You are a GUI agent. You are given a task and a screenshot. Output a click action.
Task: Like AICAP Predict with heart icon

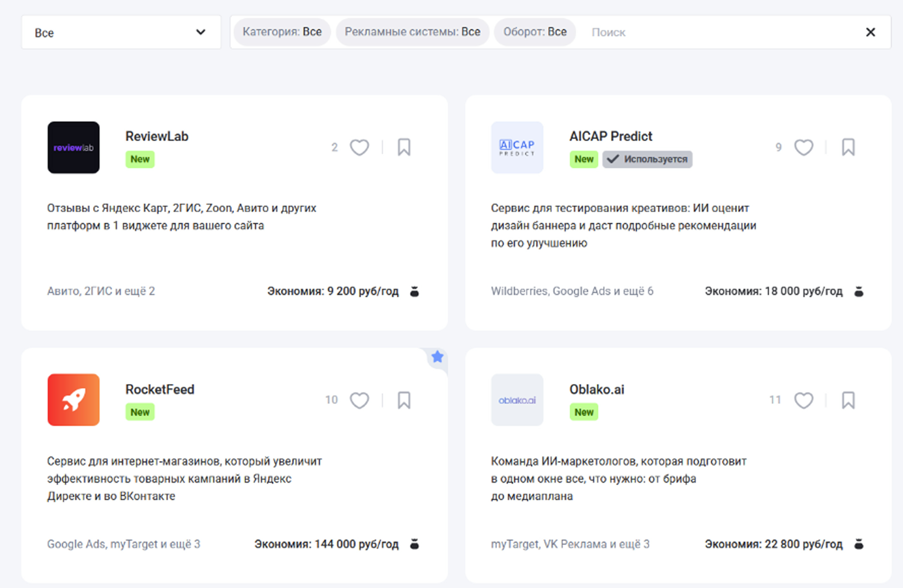point(803,148)
